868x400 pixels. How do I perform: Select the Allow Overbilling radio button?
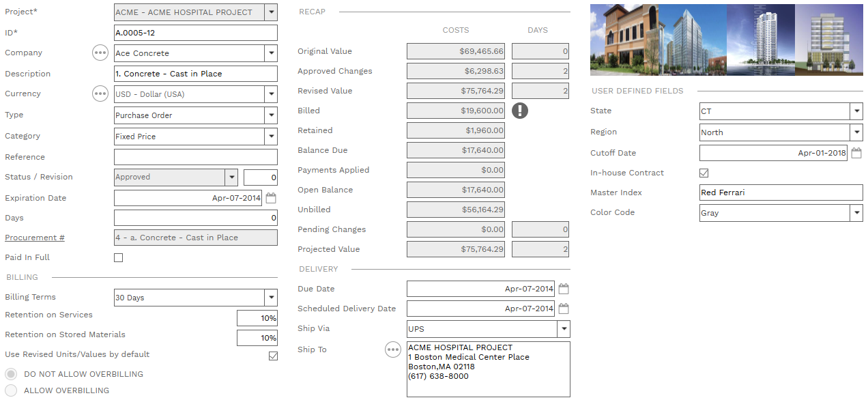click(11, 390)
